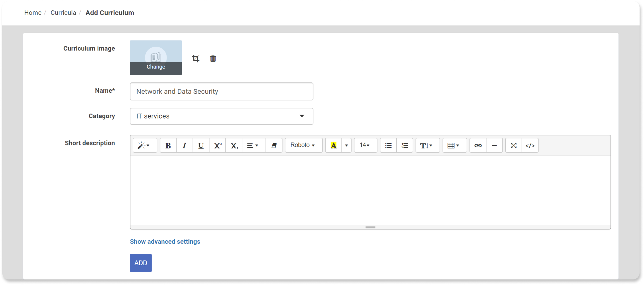Viewport: 644px width, 285px height.
Task: Go to Home breadcrumb
Action: coord(33,13)
